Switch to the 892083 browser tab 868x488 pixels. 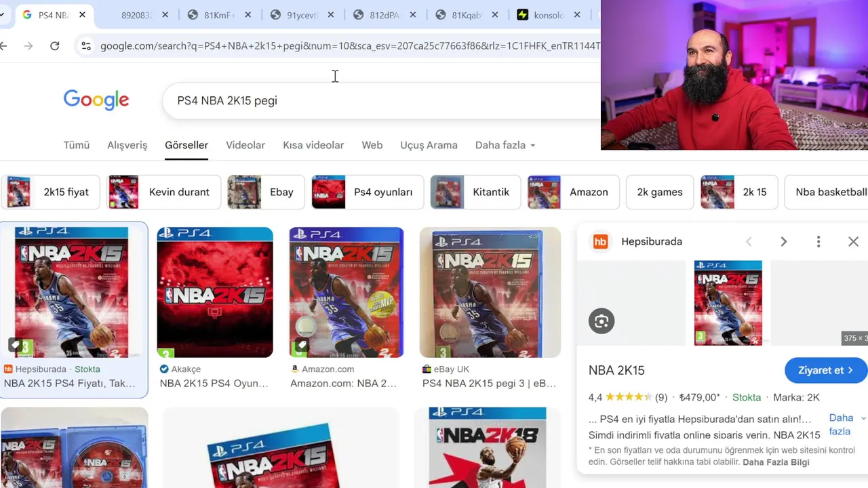coord(136,15)
